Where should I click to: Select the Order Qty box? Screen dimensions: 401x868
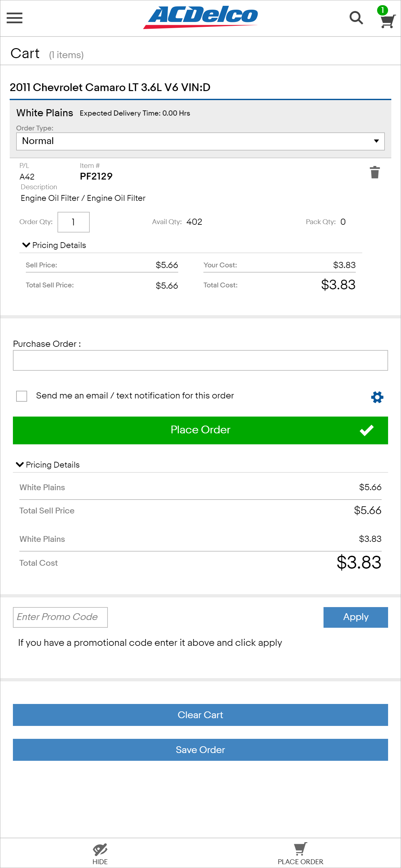coord(74,222)
